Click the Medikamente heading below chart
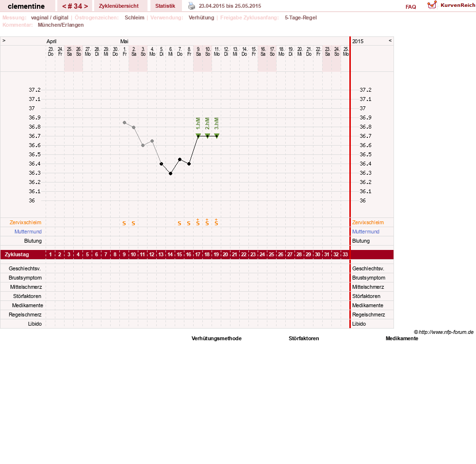This screenshot has width=476, height=464. (402, 338)
